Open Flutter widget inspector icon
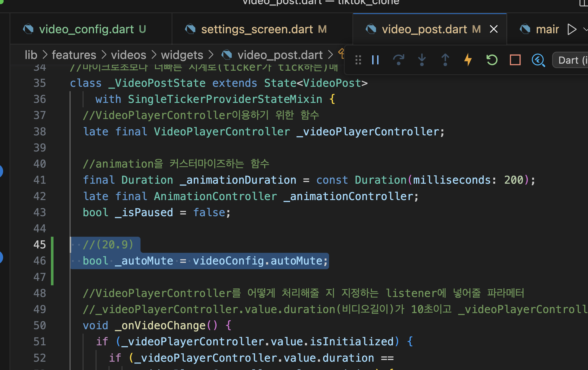Screen dimensions: 588x370 click(x=538, y=60)
